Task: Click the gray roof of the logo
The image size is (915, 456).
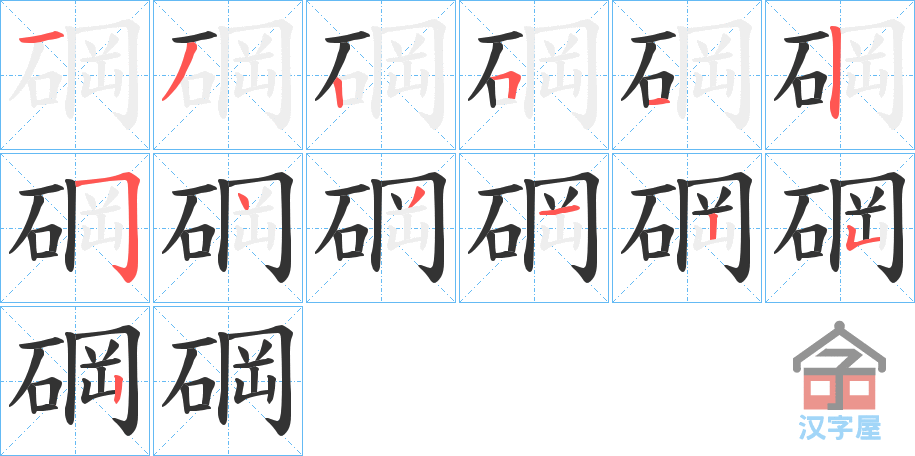Action: click(839, 346)
